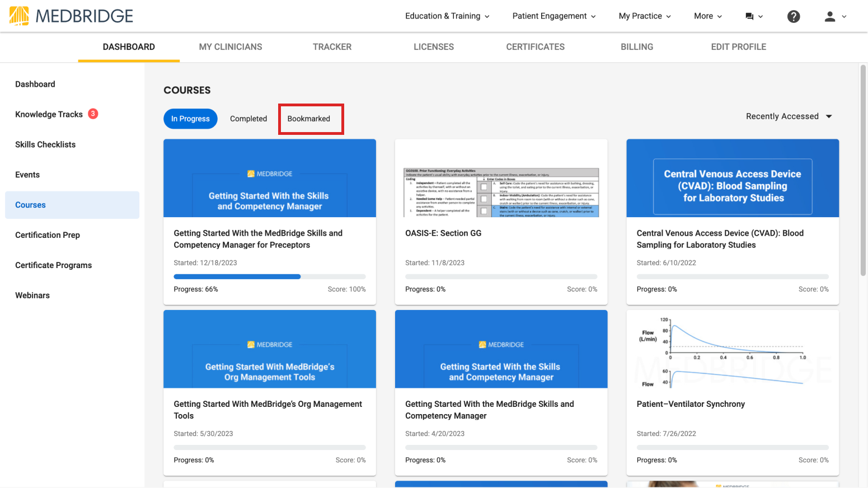Open the Skills Manager for Preceptors thumbnail
The height and width of the screenshot is (488, 868).
point(270,178)
